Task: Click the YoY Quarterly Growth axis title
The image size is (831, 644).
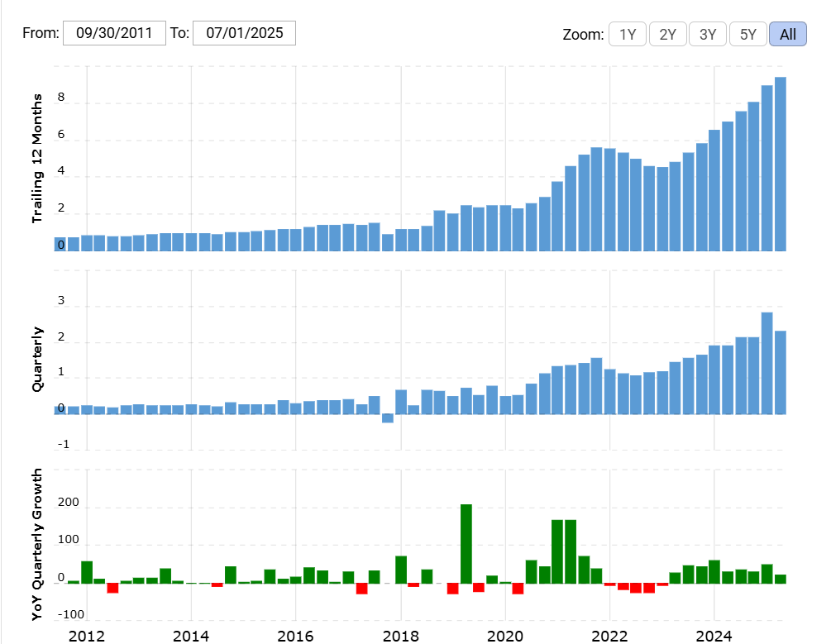Action: point(37,545)
